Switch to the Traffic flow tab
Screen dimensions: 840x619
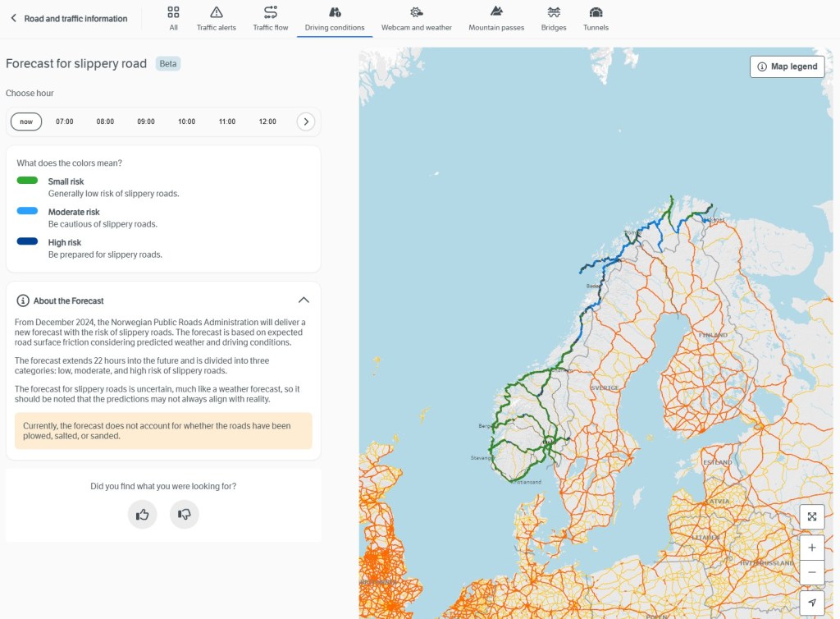coord(271,19)
